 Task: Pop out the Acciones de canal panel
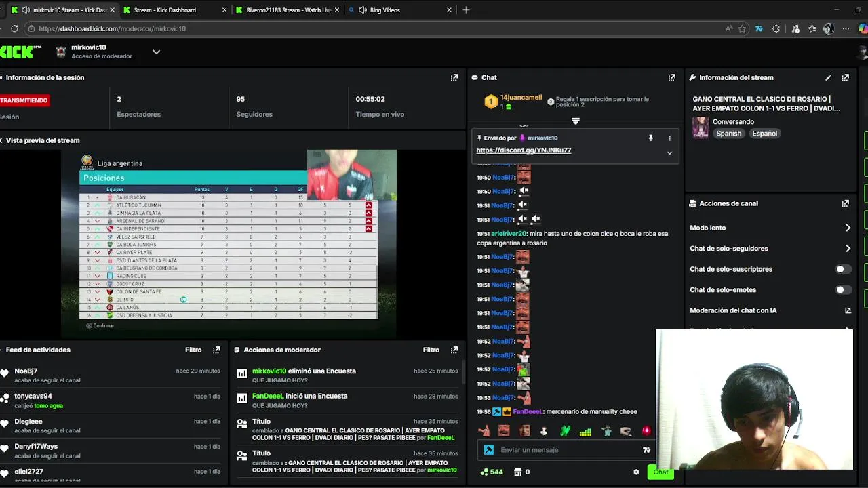pos(846,203)
